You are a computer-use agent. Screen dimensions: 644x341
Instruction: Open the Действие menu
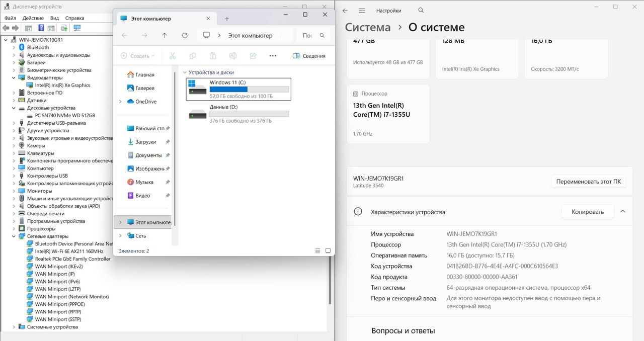[x=33, y=18]
